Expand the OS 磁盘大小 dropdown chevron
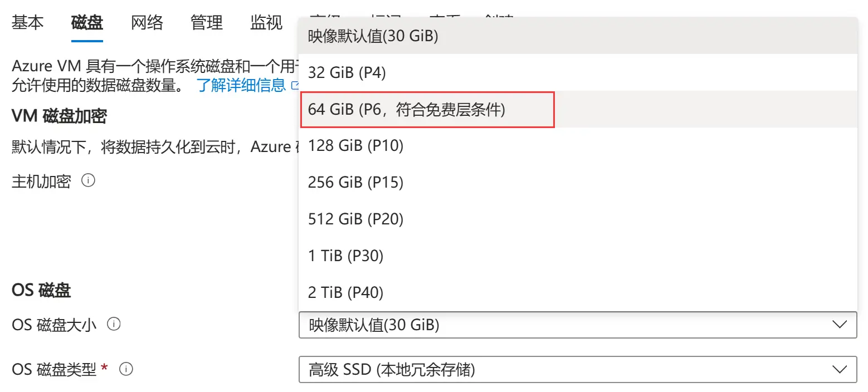The width and height of the screenshot is (868, 392). click(839, 325)
